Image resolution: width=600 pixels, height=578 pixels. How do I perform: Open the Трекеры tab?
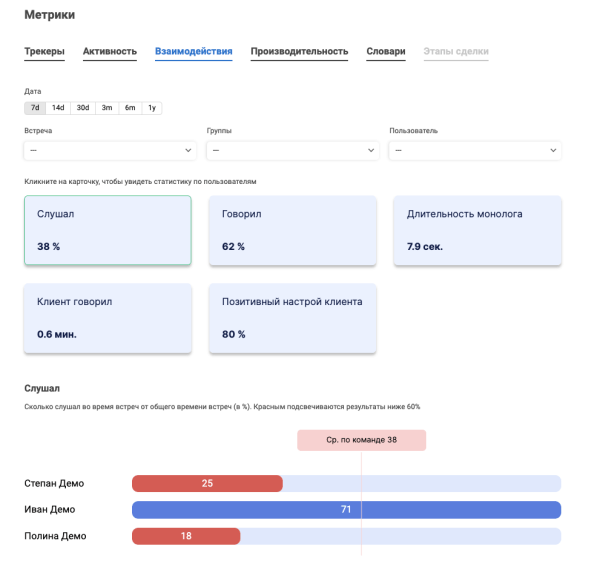click(x=44, y=51)
